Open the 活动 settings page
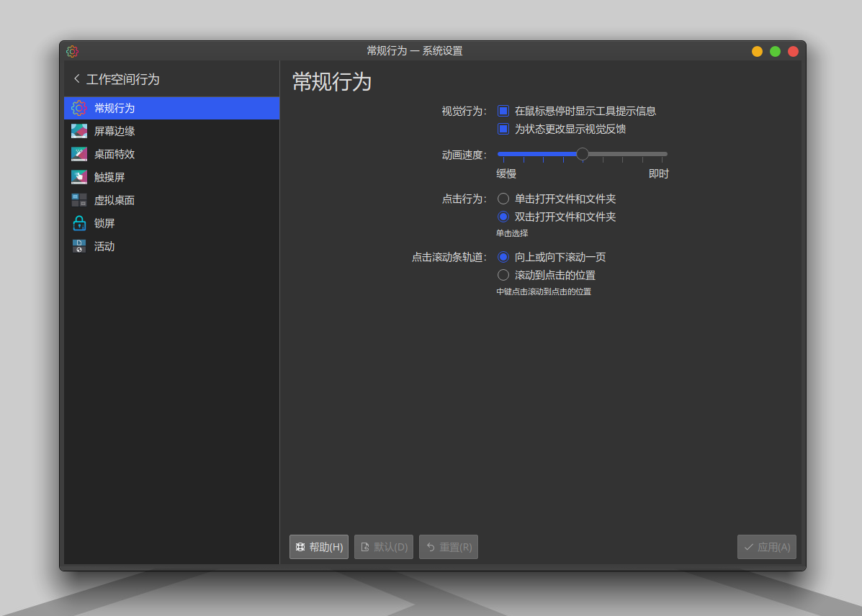 point(172,247)
